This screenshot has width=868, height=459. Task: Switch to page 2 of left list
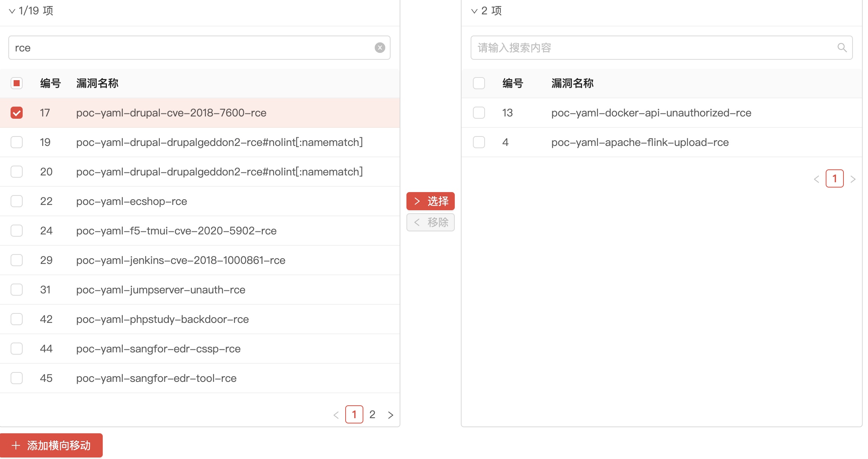[372, 415]
